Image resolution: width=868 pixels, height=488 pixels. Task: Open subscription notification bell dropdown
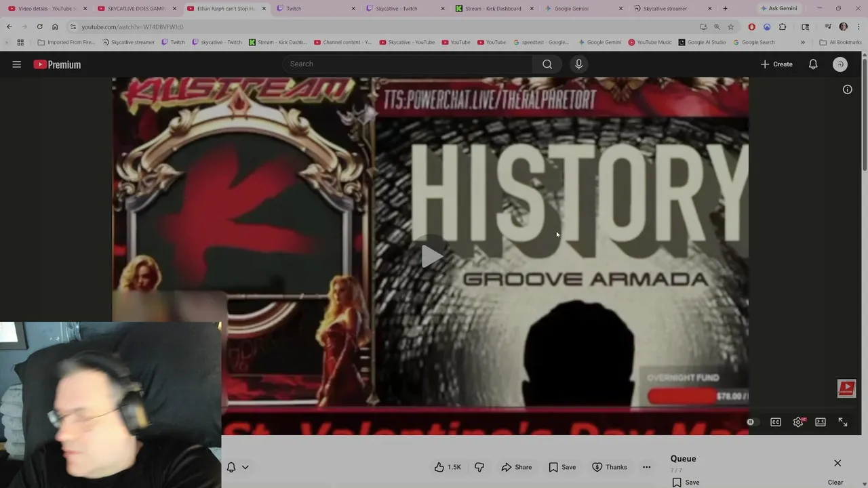click(x=237, y=467)
